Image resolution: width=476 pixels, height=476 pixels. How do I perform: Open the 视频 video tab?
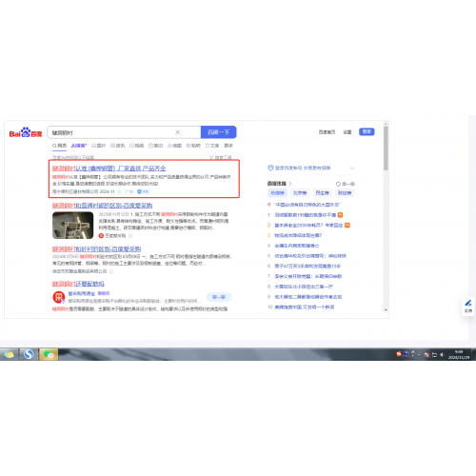point(137,146)
